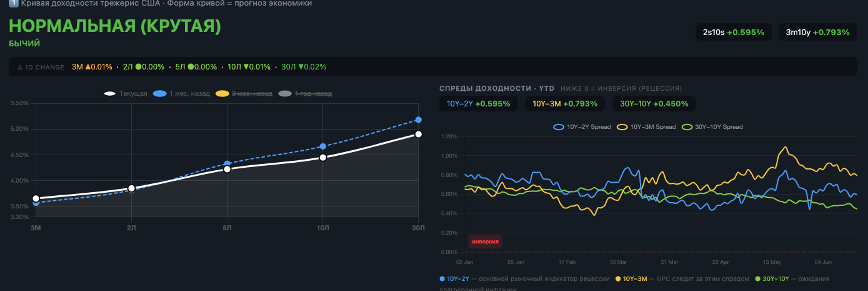Screen dimensions: 868x291
Task: Click the НОРМАЛЬНАЯ (КРУТАЯ) heading
Action: coord(115,26)
